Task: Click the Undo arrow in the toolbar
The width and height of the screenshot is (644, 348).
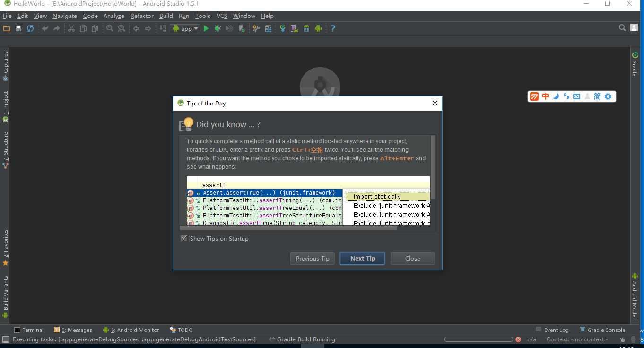Action: 45,28
